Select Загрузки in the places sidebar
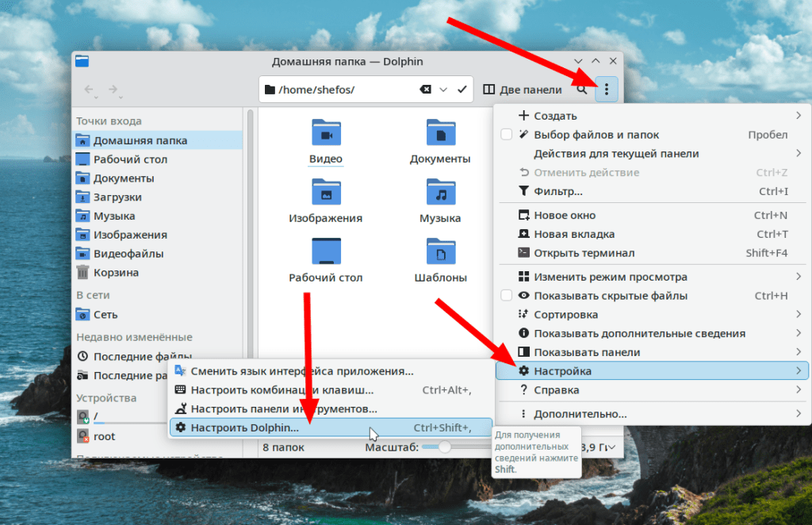Screen dimensions: 812x525 point(117,197)
